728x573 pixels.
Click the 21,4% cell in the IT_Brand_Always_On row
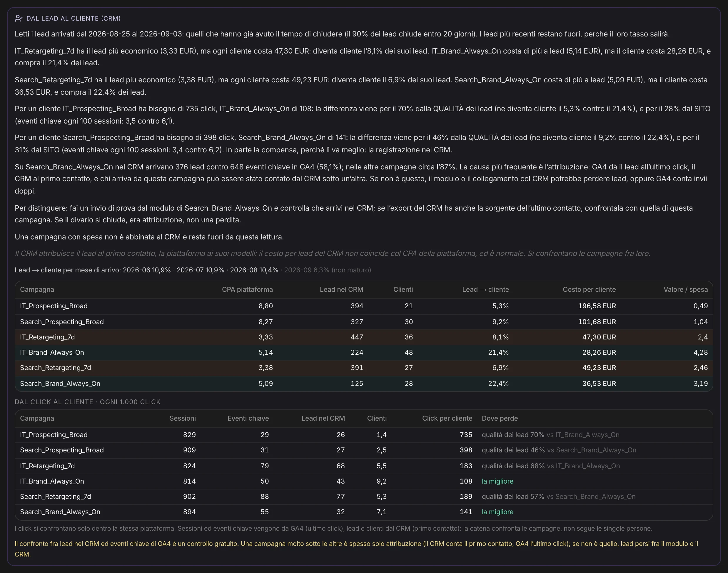(x=498, y=353)
